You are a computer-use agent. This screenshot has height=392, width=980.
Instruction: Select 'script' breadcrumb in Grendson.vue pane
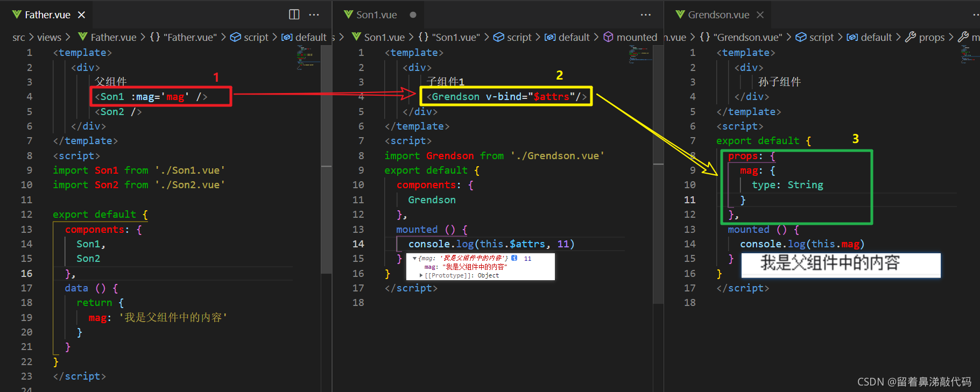[x=815, y=37]
